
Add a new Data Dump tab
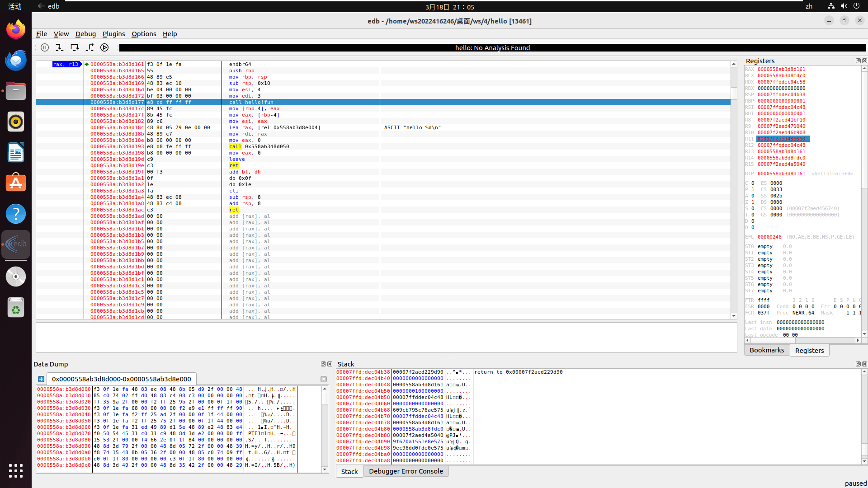coord(41,379)
